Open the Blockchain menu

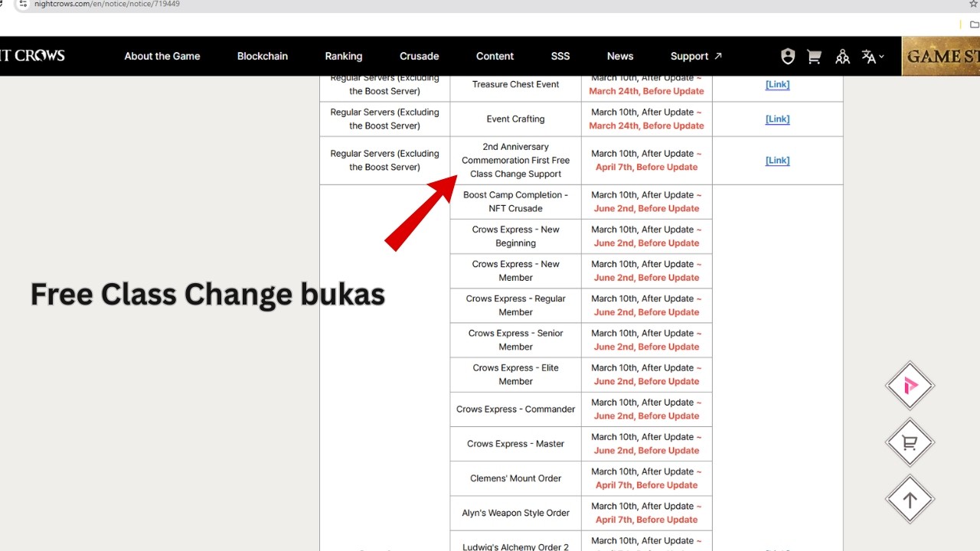pyautogui.click(x=263, y=56)
